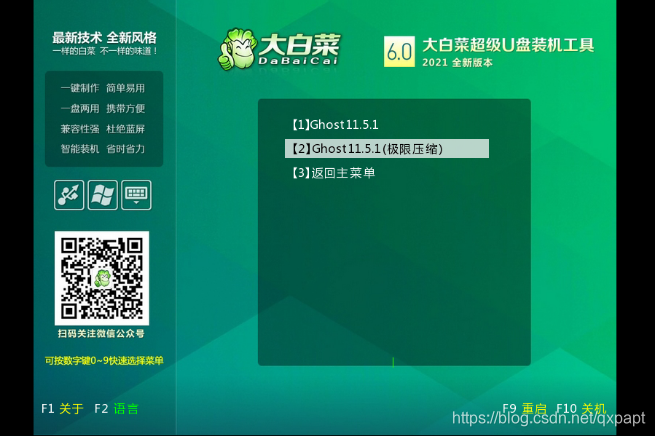656x437 pixels.
Task: Click the Windows logo icon
Action: tap(102, 195)
